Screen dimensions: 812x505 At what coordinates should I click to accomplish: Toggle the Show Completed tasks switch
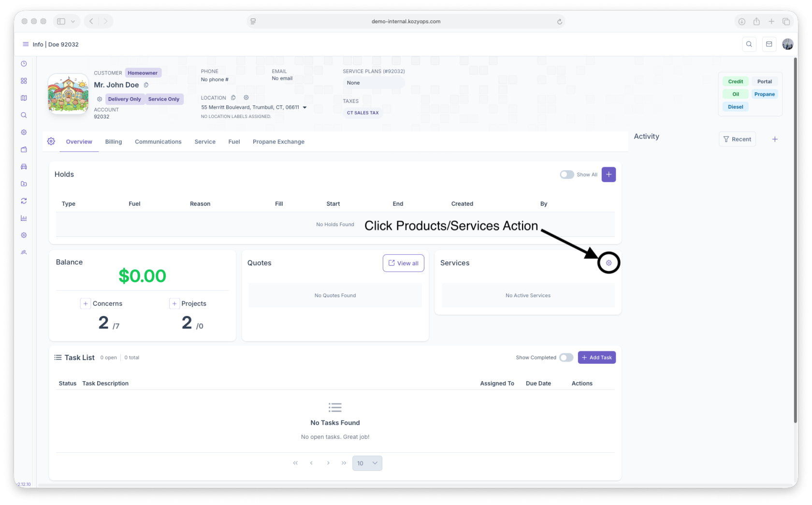click(x=566, y=358)
